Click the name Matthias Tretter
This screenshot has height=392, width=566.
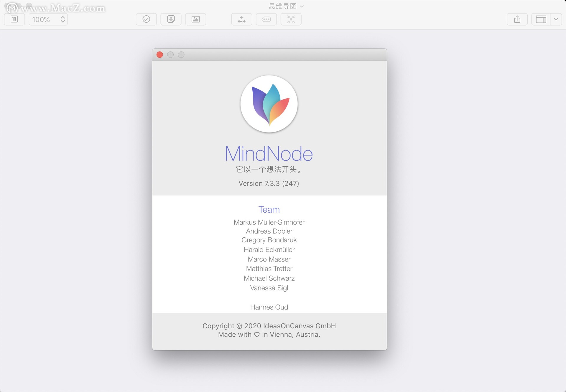point(269,269)
